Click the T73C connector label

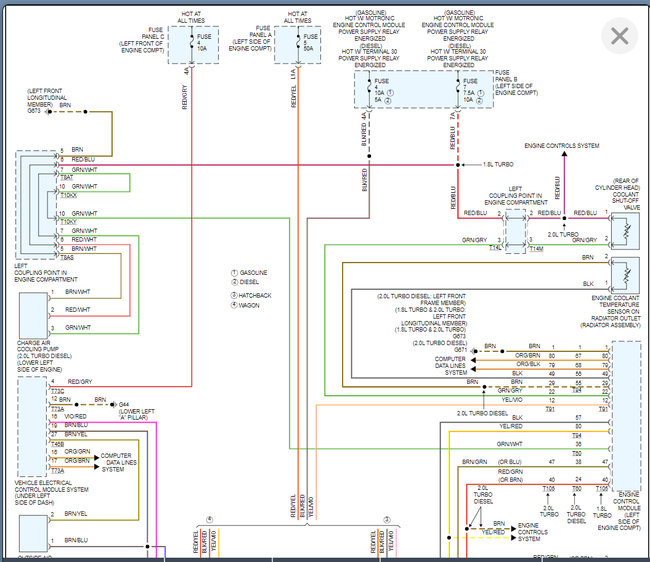click(x=58, y=391)
